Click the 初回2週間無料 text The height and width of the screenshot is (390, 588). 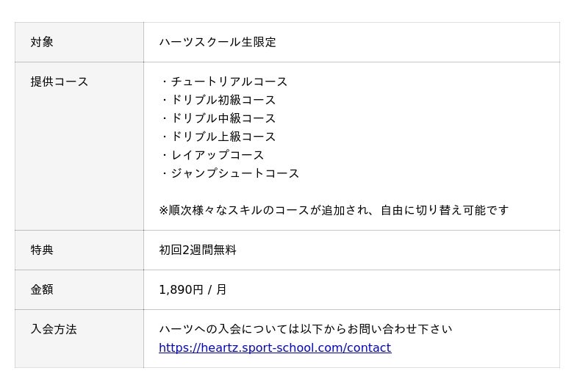coord(198,250)
